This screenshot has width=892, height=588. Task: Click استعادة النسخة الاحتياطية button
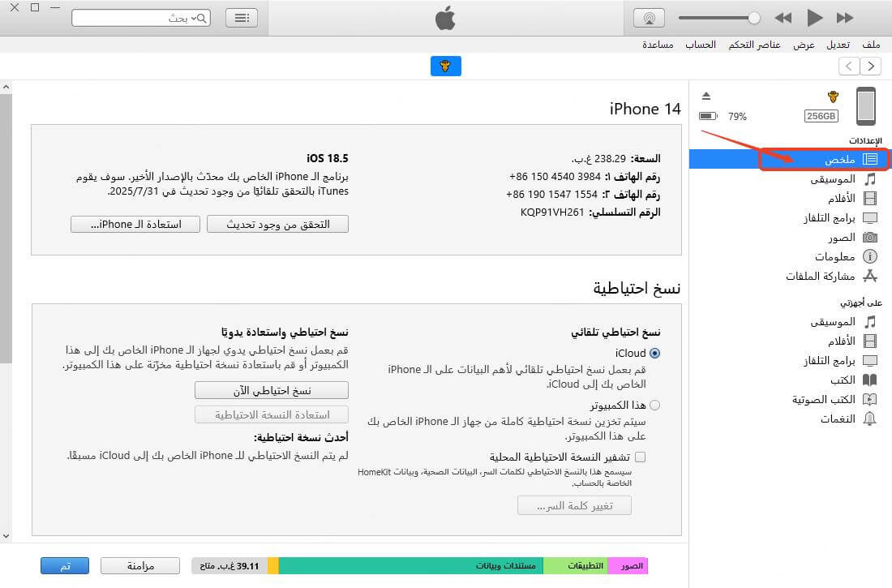coord(272,415)
